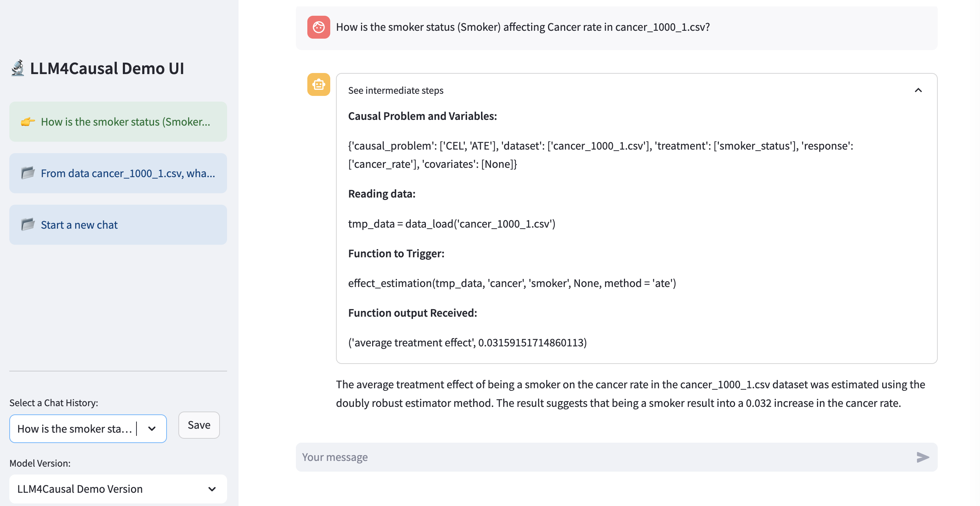Save the chat history
The image size is (980, 506).
[x=198, y=425]
